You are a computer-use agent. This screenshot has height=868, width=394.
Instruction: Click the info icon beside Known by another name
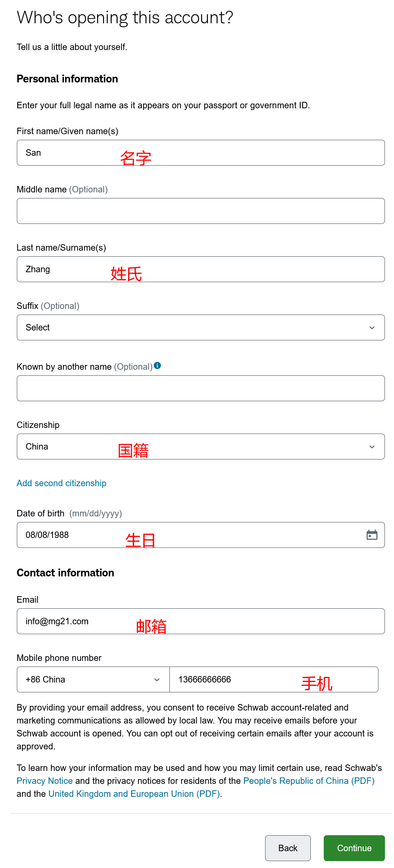[157, 365]
